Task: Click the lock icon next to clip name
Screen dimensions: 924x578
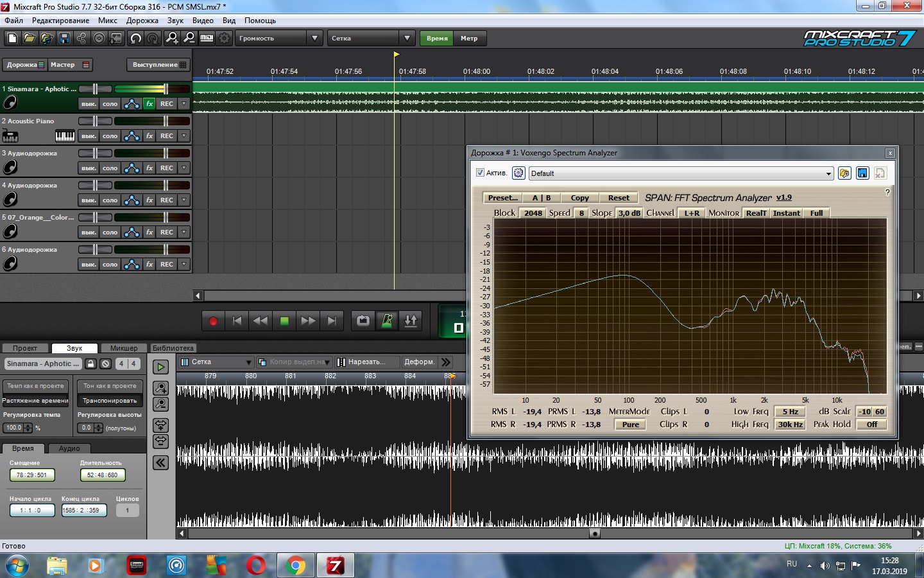Action: 91,363
